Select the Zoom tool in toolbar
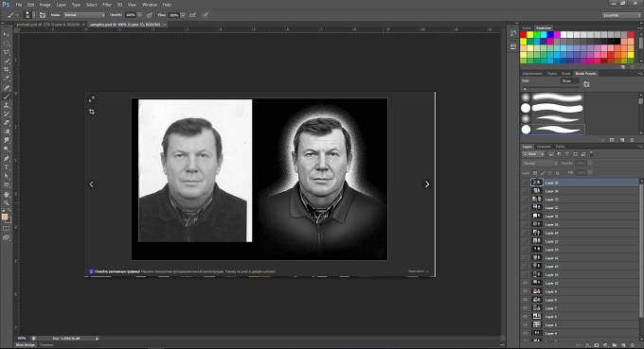 (x=7, y=203)
